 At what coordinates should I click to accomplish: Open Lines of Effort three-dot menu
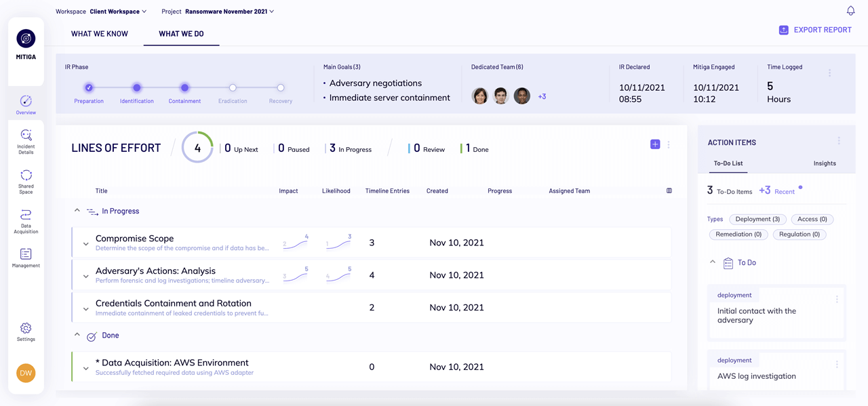[669, 144]
